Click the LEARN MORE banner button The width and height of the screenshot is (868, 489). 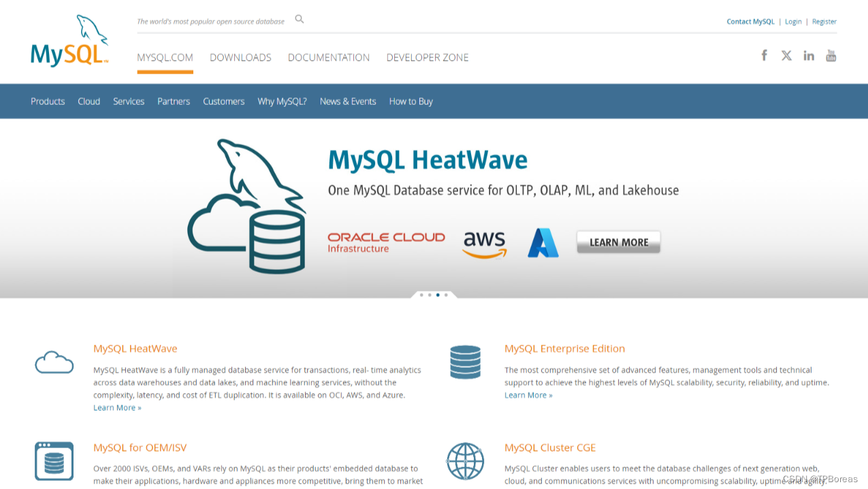(x=618, y=242)
